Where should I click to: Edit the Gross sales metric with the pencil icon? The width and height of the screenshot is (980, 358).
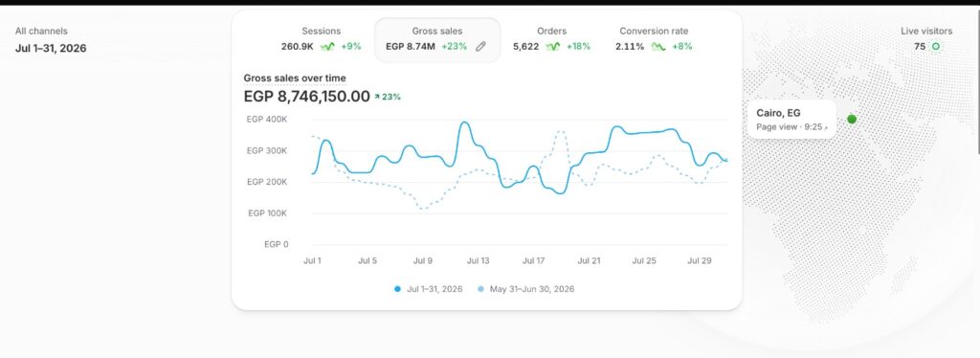coord(480,46)
